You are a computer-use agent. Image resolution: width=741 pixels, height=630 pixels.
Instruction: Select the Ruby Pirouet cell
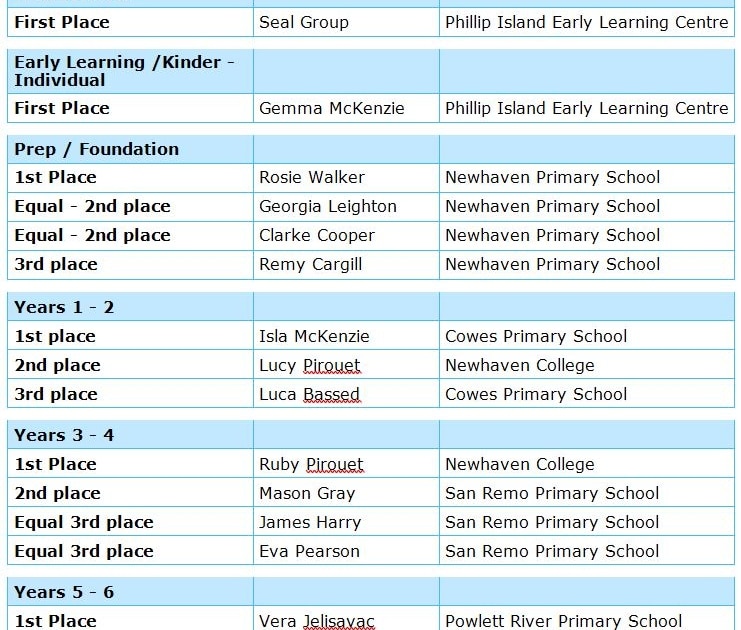click(x=311, y=464)
